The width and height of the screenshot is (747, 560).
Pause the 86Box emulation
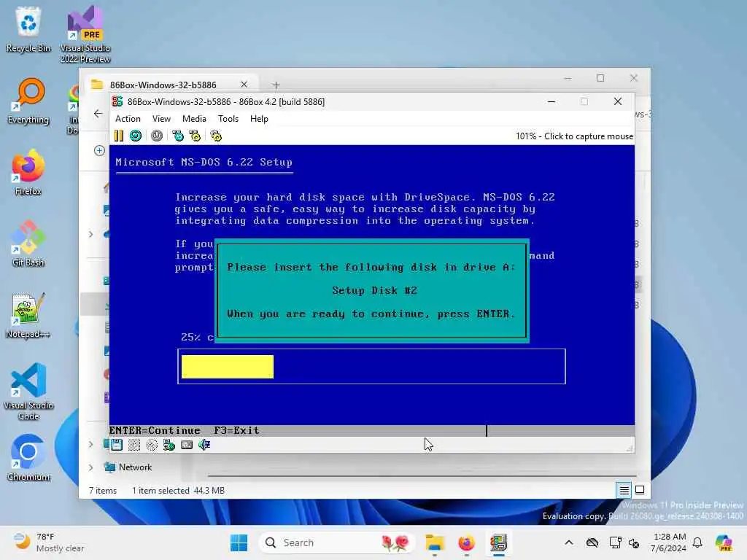point(119,136)
